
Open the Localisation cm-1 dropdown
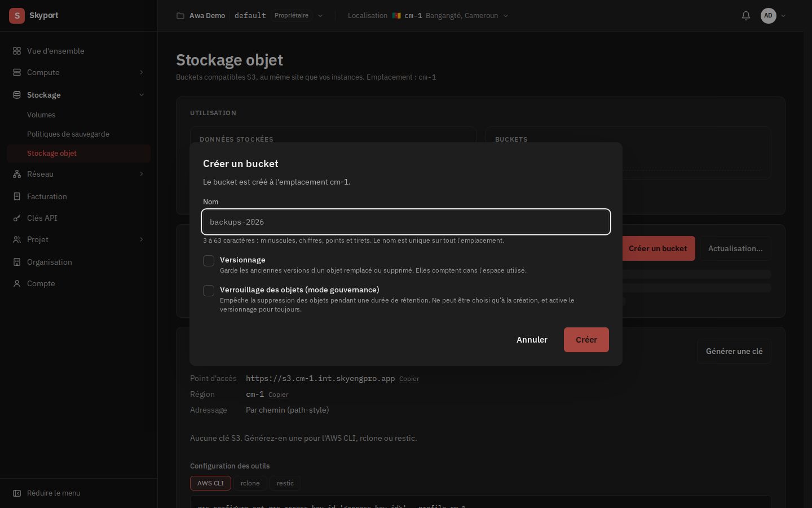[x=428, y=16]
